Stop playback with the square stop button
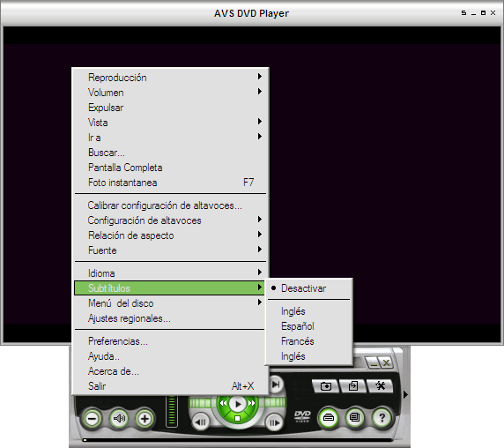The width and height of the screenshot is (504, 448). [237, 418]
